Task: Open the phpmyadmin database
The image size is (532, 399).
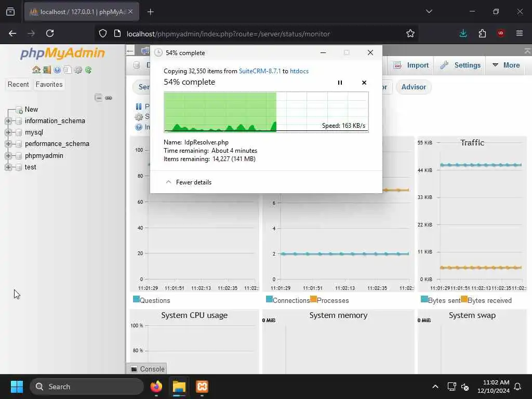Action: point(44,156)
